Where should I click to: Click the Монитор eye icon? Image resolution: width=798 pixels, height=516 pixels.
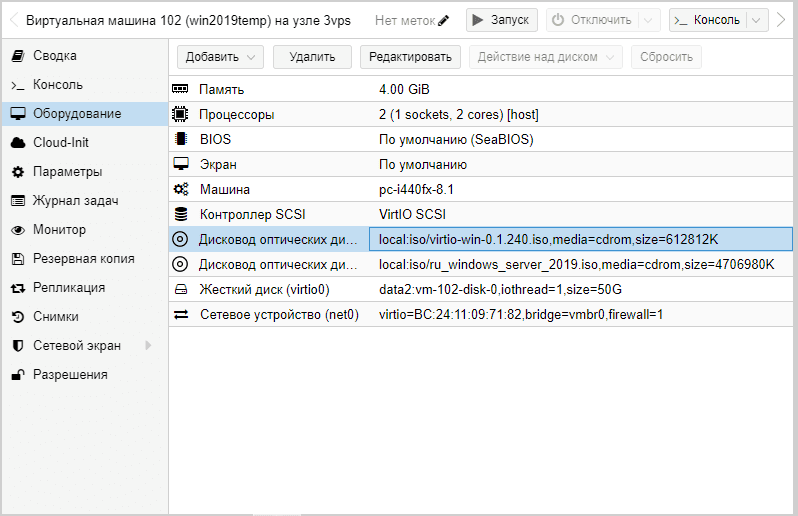(18, 230)
